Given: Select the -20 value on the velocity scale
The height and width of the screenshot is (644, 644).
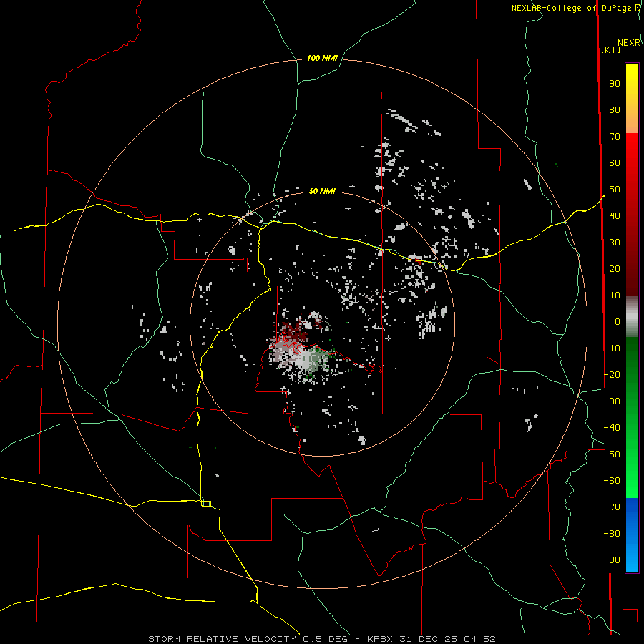Looking at the screenshot, I should click(x=612, y=374).
